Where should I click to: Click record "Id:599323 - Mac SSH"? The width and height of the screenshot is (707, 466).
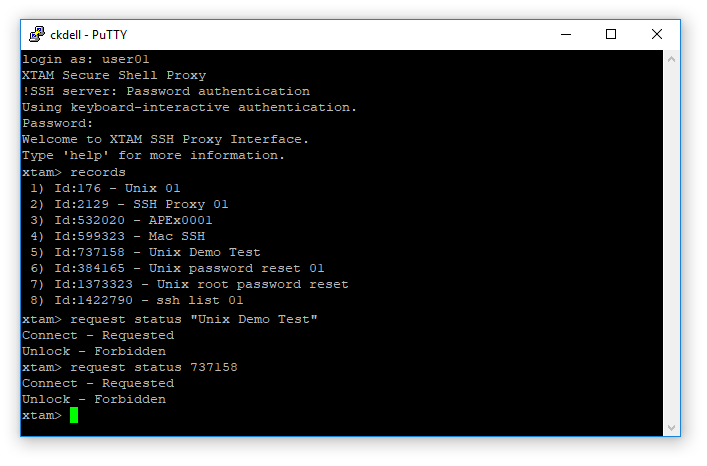(130, 236)
